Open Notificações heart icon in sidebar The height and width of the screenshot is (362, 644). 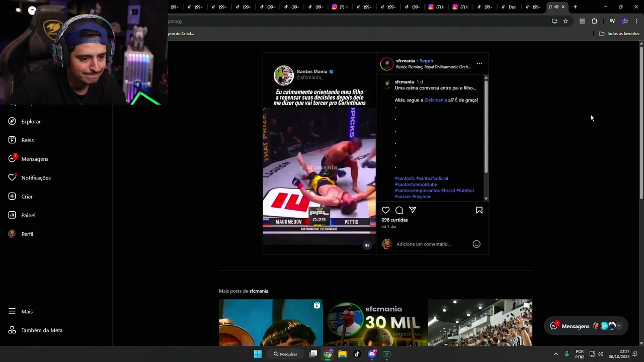coord(12,177)
